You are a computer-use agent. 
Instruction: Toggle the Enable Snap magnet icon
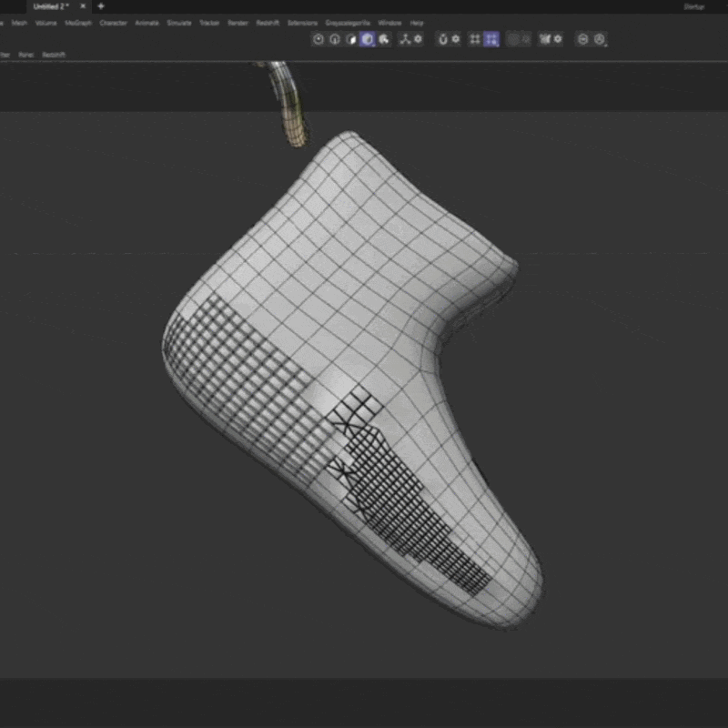coord(443,39)
